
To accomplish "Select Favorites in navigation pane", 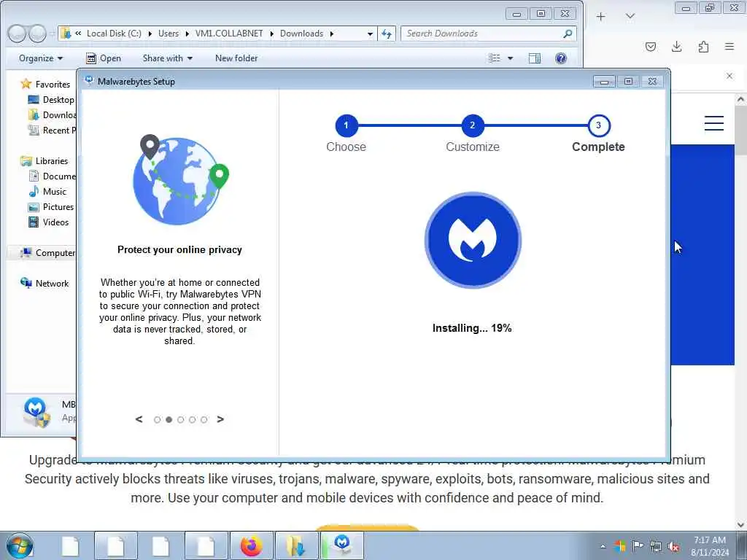I will (46, 85).
